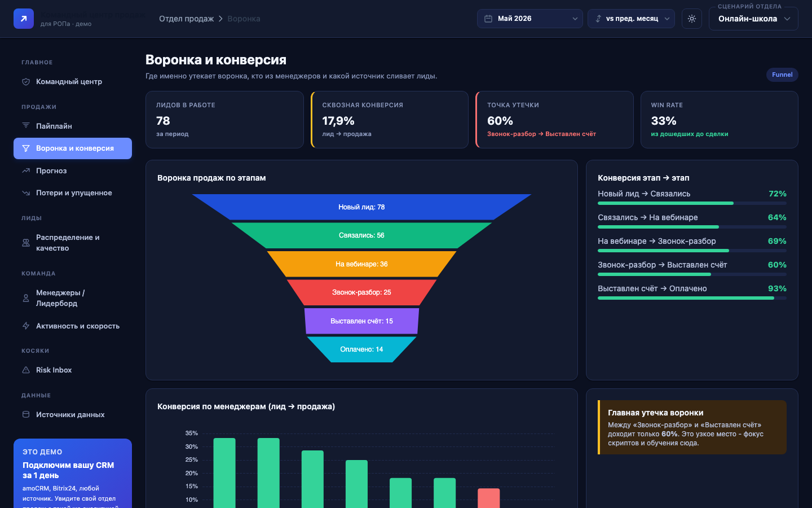Click the Конверсия по менеджерам chart title

click(x=246, y=406)
